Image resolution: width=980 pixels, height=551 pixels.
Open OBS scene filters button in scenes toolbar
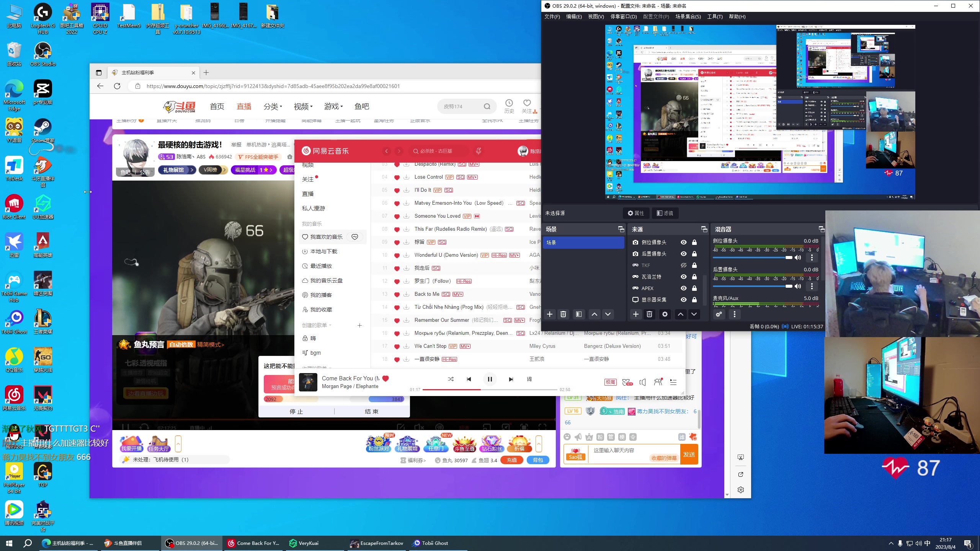[x=579, y=314]
